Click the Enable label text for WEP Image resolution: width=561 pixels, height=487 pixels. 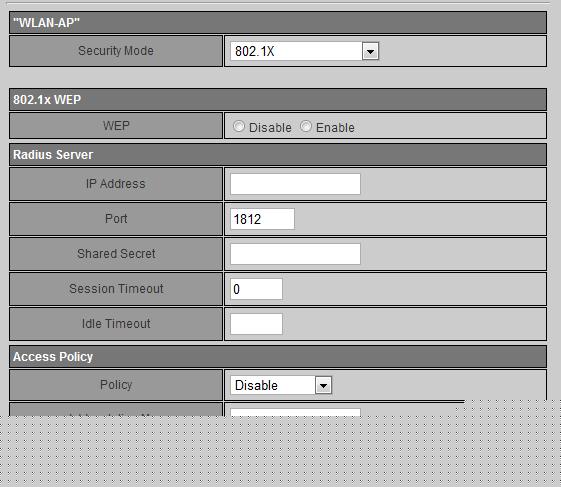335,127
